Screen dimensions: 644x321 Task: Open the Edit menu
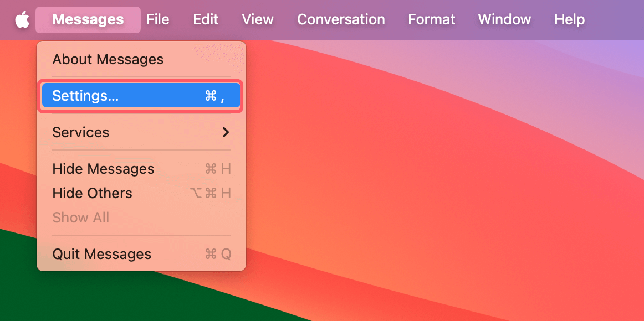coord(205,19)
